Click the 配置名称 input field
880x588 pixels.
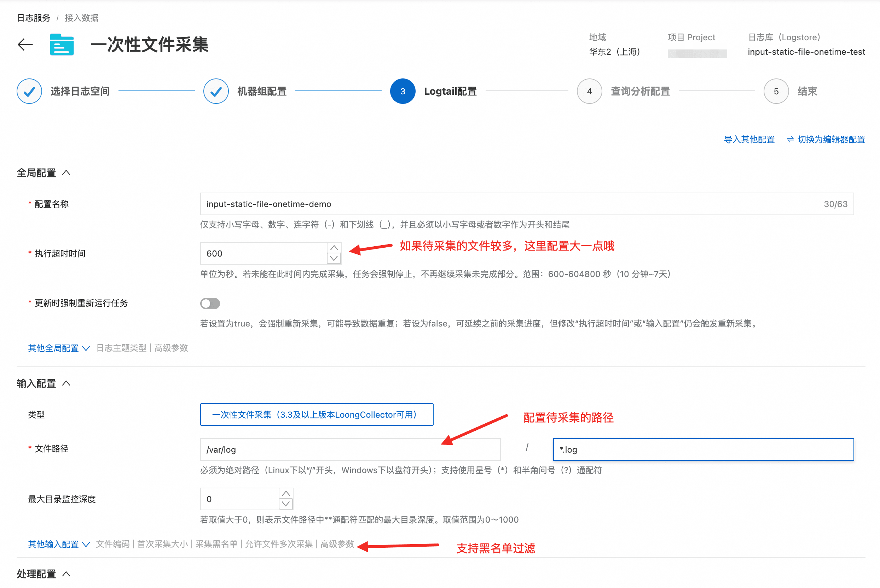pos(506,204)
